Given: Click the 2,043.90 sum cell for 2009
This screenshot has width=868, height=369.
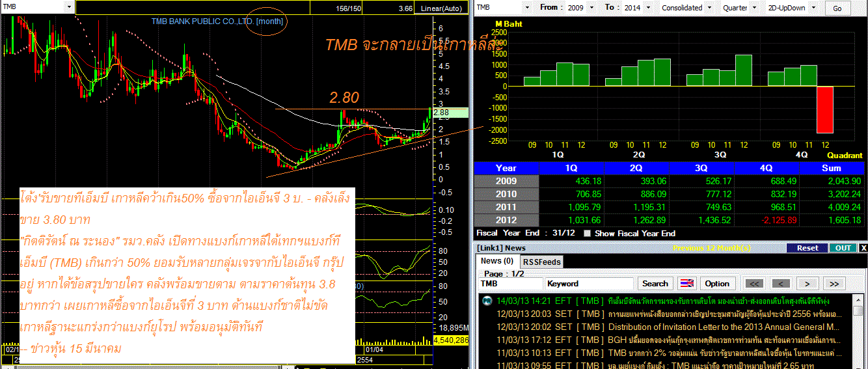Looking at the screenshot, I should 832,181.
